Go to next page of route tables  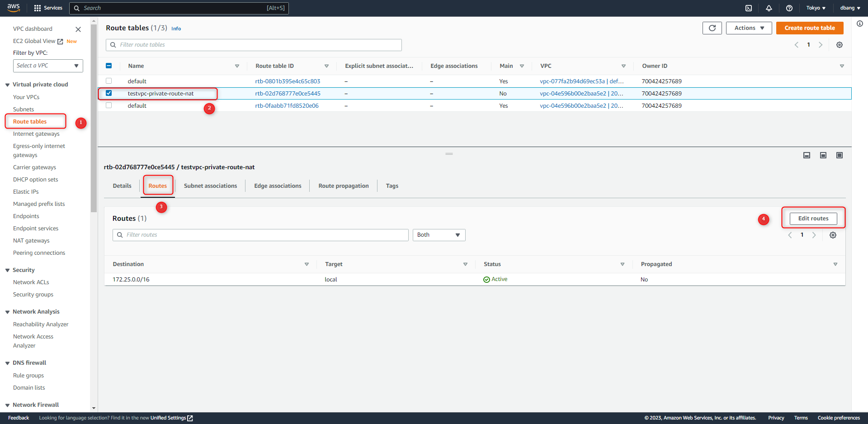coord(821,45)
